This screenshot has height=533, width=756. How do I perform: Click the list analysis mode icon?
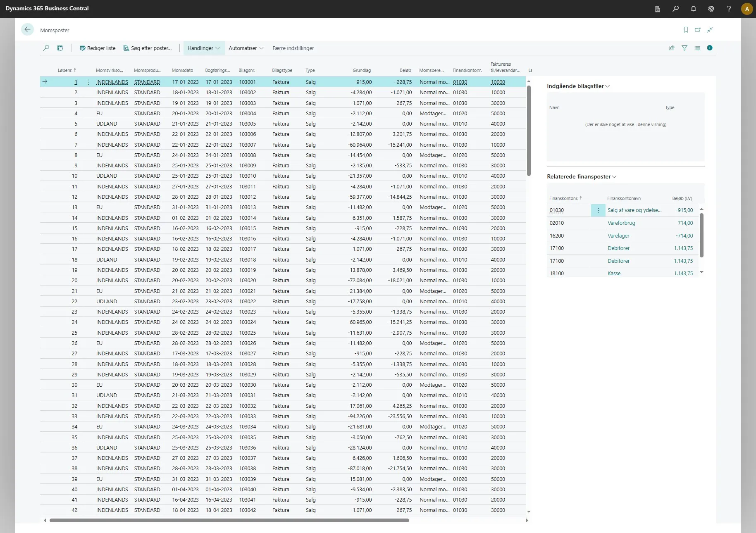[60, 48]
